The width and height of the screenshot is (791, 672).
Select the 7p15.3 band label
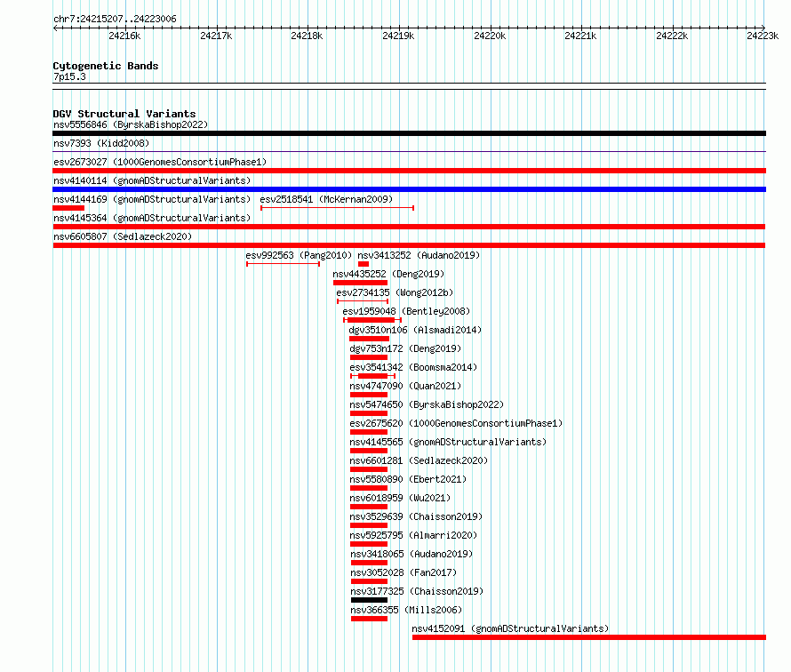pyautogui.click(x=69, y=76)
